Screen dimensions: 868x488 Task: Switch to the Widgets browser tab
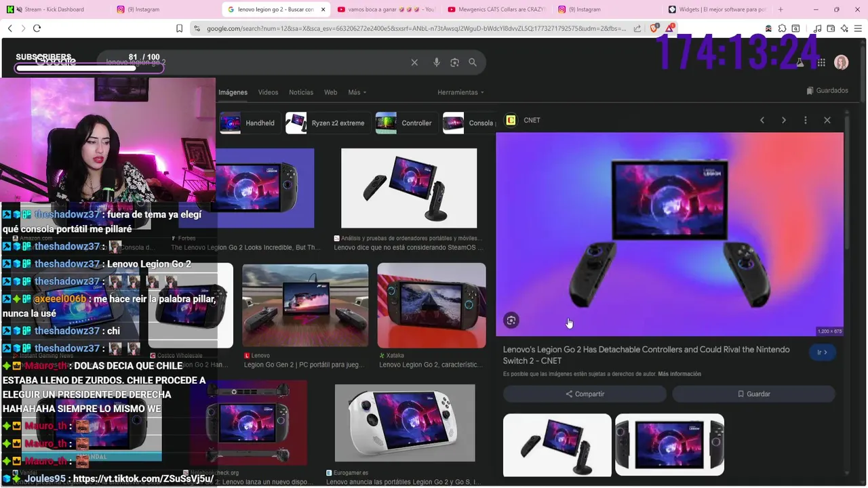tap(717, 9)
